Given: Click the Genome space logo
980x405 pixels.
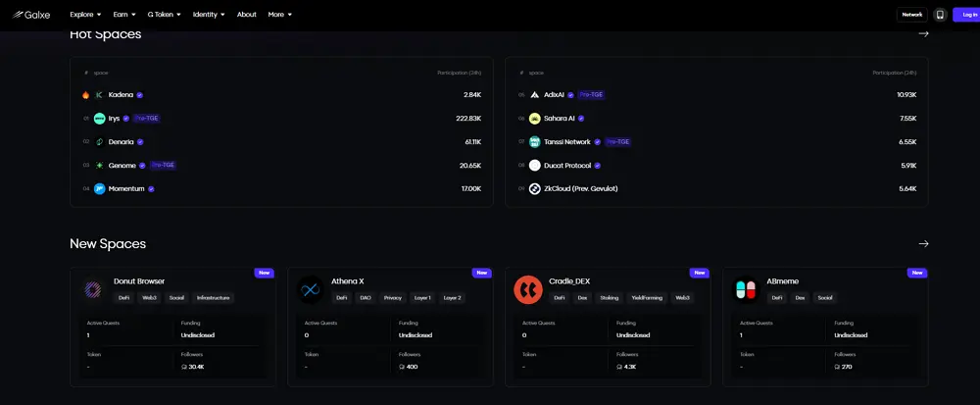Looking at the screenshot, I should [99, 165].
